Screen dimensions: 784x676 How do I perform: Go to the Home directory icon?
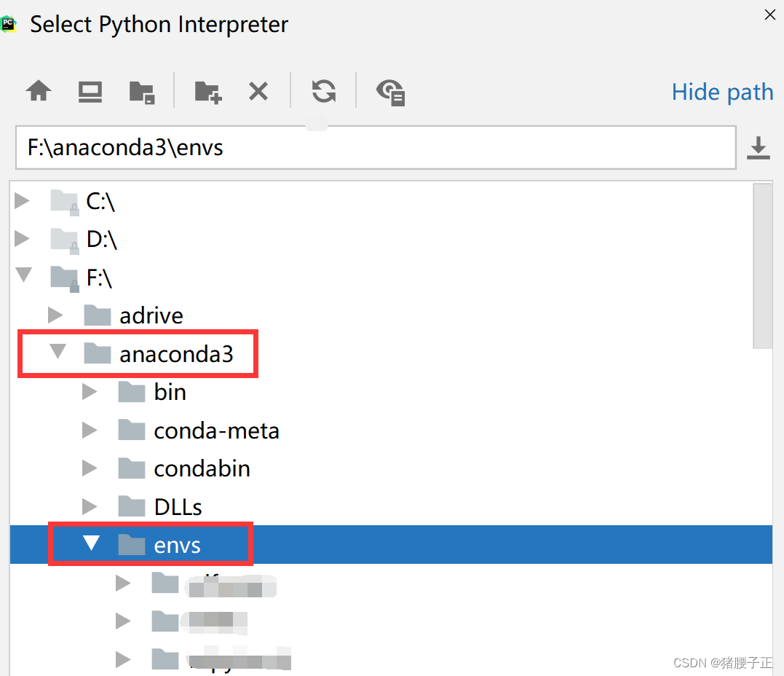point(39,92)
